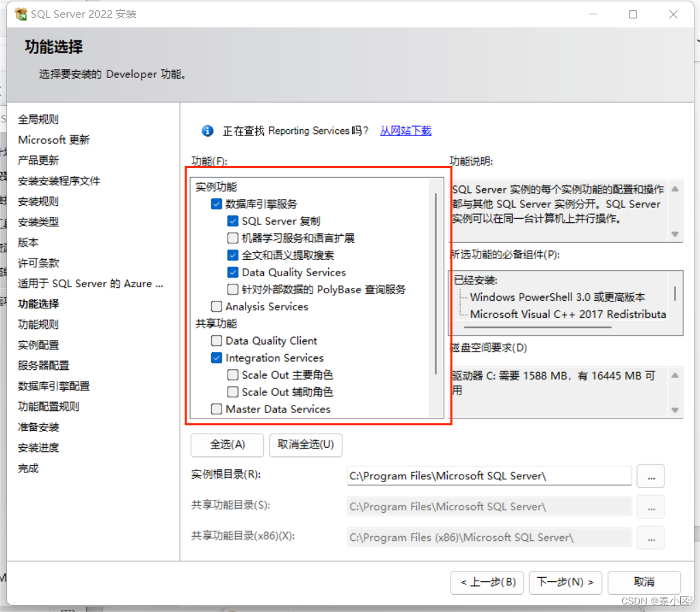
Task: Maximize the SQL Server 2022 安装 window
Action: click(x=633, y=14)
